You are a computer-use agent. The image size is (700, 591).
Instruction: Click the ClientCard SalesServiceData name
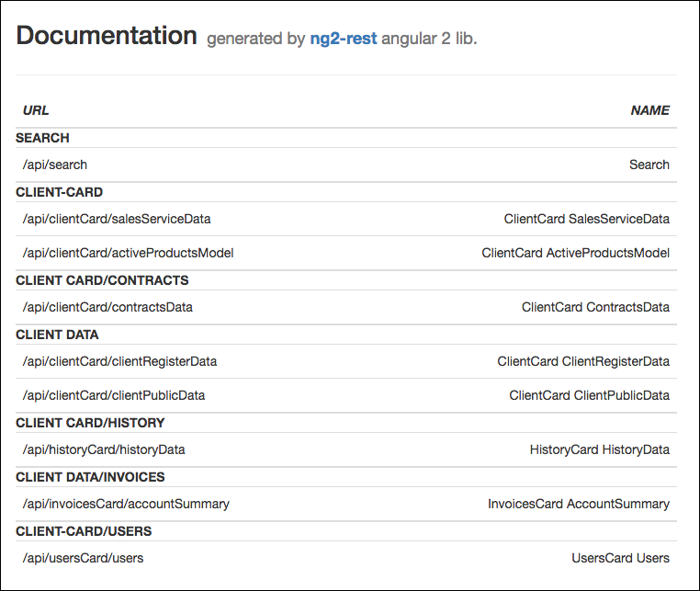click(x=586, y=219)
